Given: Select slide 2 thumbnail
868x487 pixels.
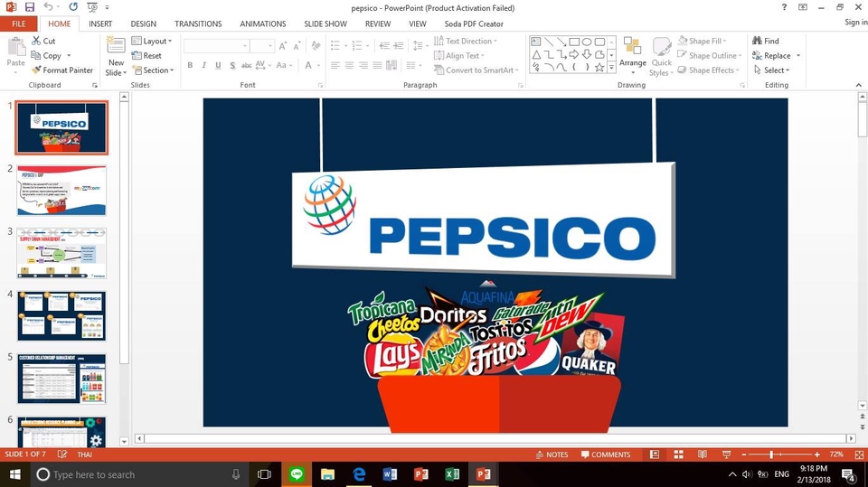Looking at the screenshot, I should click(61, 190).
